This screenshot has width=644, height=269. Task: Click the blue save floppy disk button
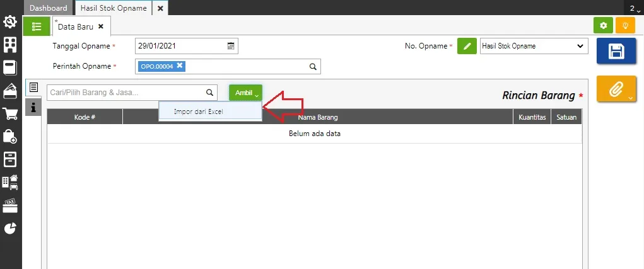616,52
